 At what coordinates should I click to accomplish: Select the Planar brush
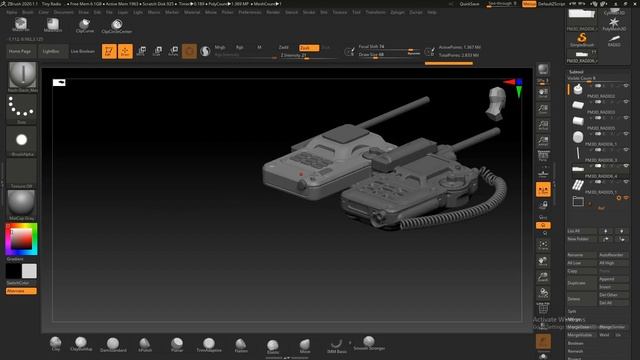pyautogui.click(x=177, y=344)
